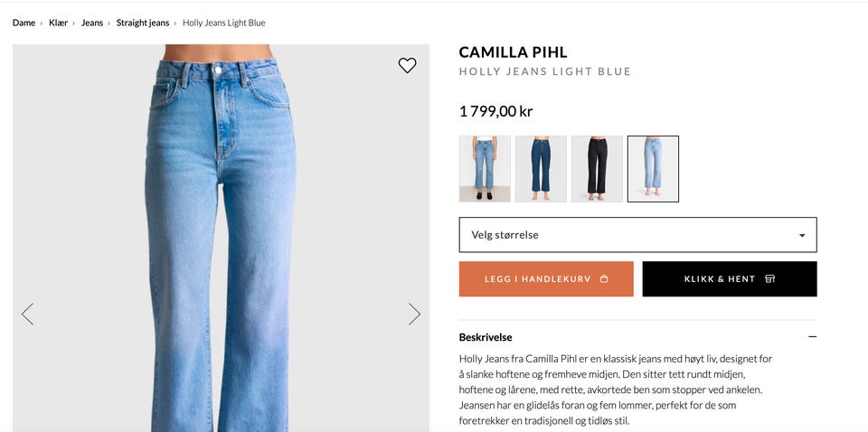
Task: Navigate to Jeans breadcrumb link
Action: coord(92,23)
